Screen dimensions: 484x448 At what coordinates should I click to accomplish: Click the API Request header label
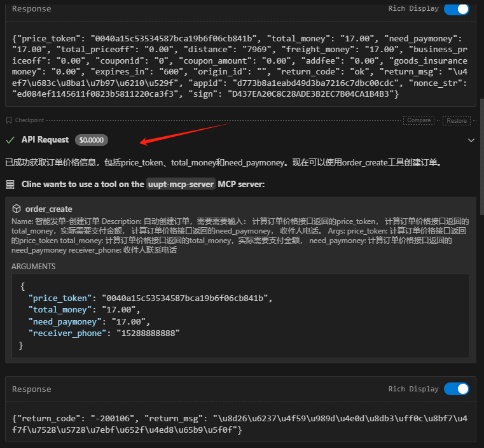click(x=45, y=140)
